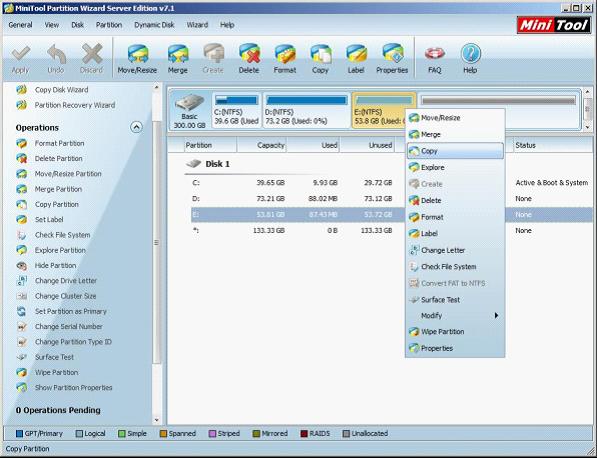Select Move/Resize in the context menu
The height and width of the screenshot is (458, 597).
455,118
